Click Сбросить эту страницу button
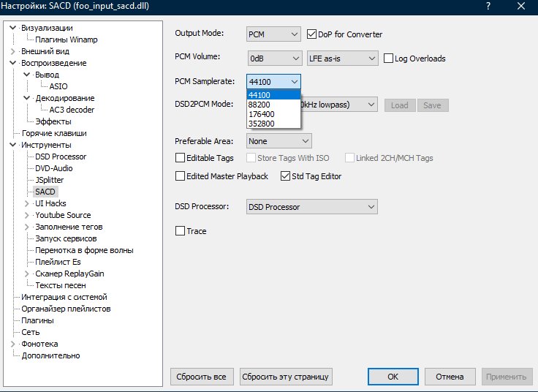The height and width of the screenshot is (392, 538). point(286,377)
